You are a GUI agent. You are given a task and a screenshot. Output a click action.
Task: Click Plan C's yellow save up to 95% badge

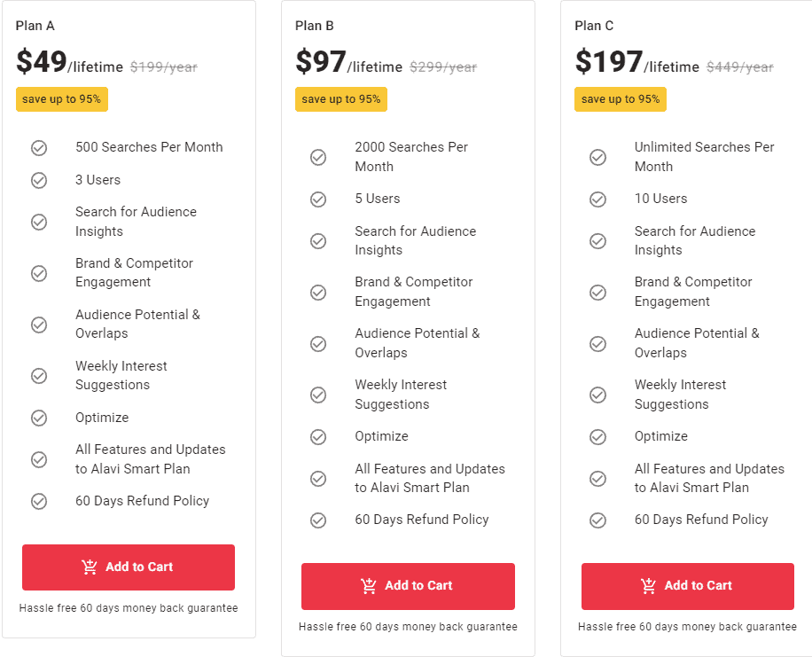(621, 99)
